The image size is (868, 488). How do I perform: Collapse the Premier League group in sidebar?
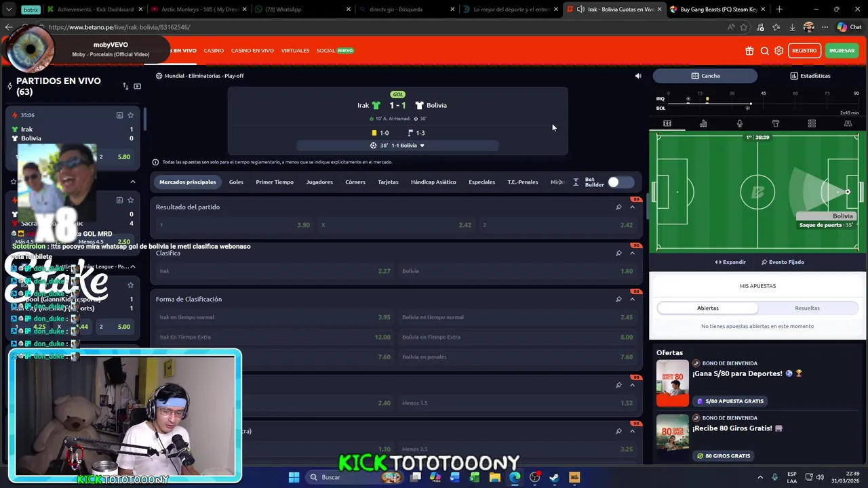pyautogui.click(x=133, y=266)
